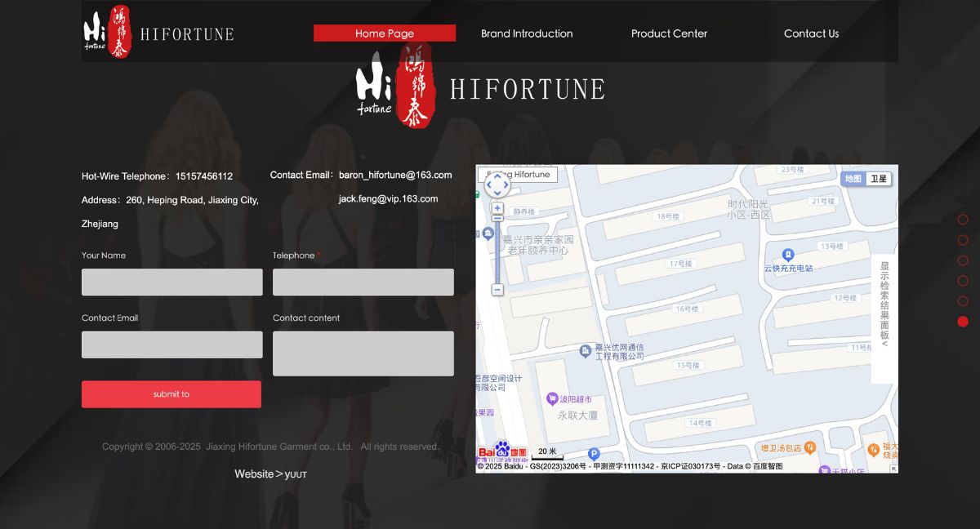
Task: Click the 时代阳光小区-西区 label on map
Action: pyautogui.click(x=749, y=209)
